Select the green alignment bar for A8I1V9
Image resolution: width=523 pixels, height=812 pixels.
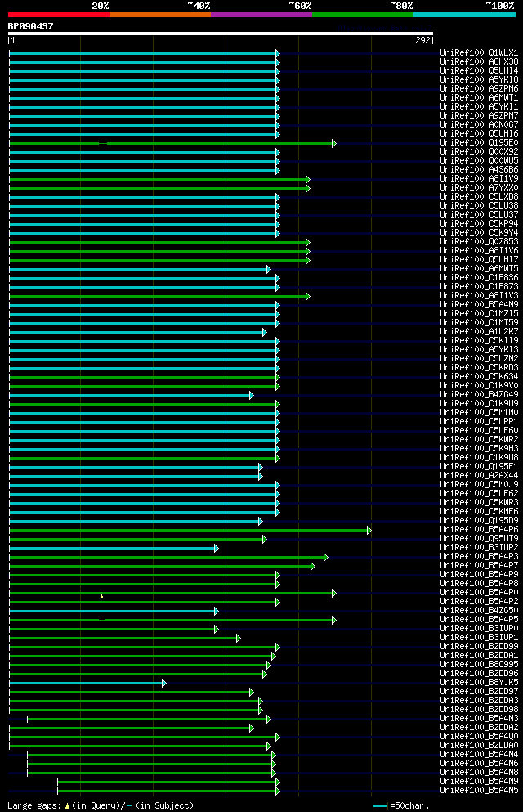coord(158,179)
